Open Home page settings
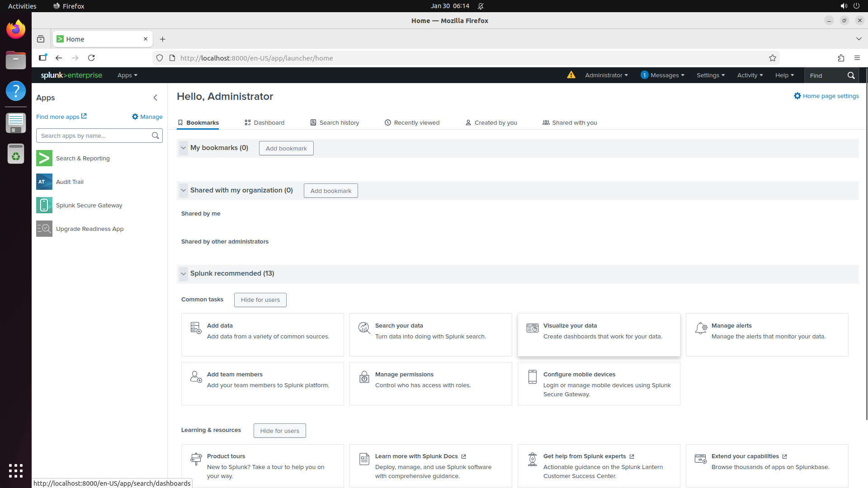Image resolution: width=868 pixels, height=488 pixels. tap(826, 96)
